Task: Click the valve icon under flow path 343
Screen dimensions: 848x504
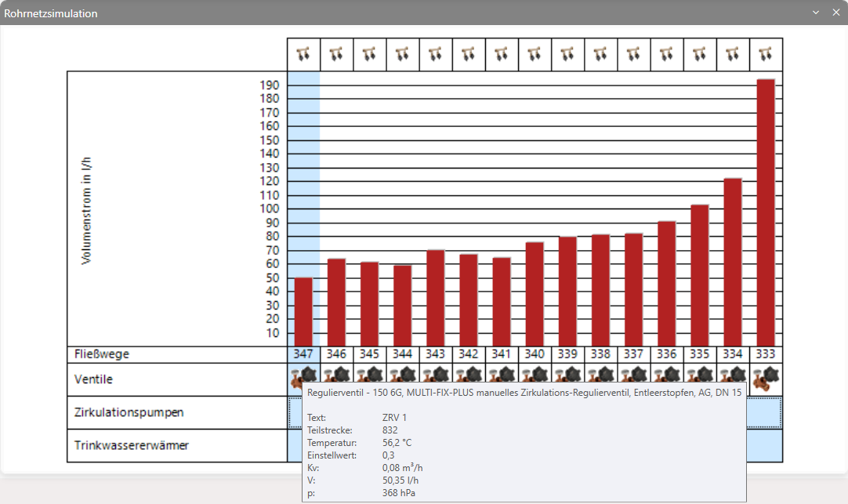Action: pyautogui.click(x=435, y=374)
